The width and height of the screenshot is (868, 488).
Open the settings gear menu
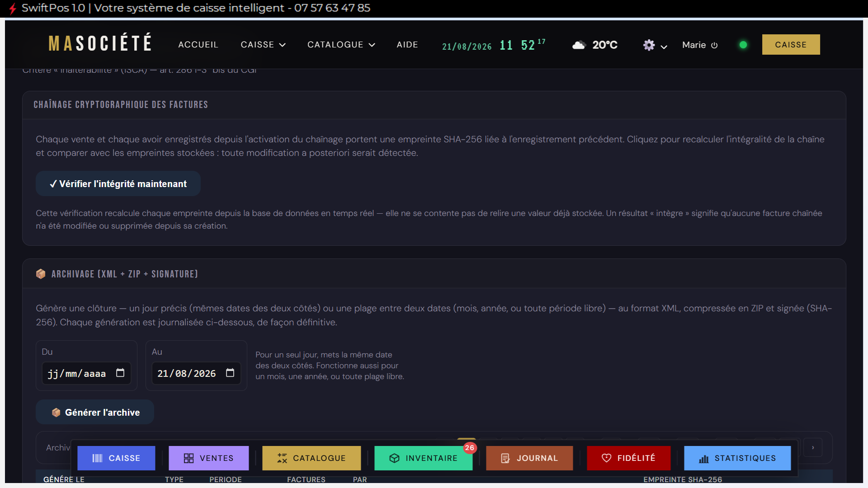(649, 45)
